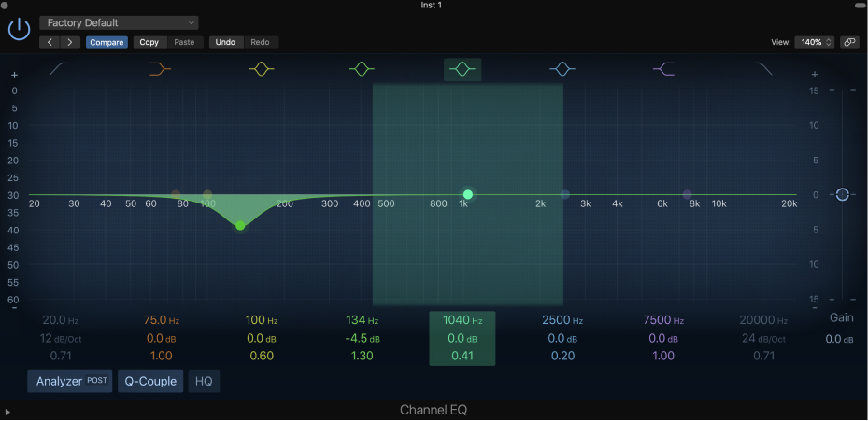
Task: Switch the analyzer POST mode label
Action: pos(97,381)
